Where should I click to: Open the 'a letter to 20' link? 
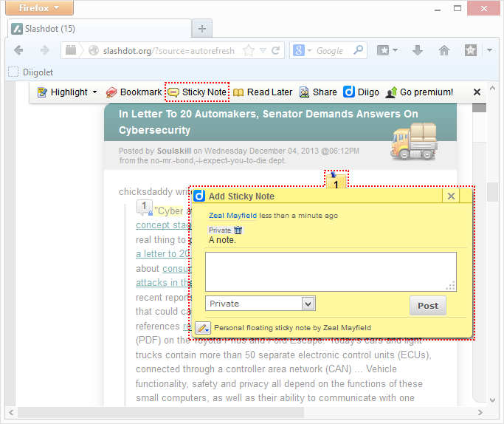[163, 254]
